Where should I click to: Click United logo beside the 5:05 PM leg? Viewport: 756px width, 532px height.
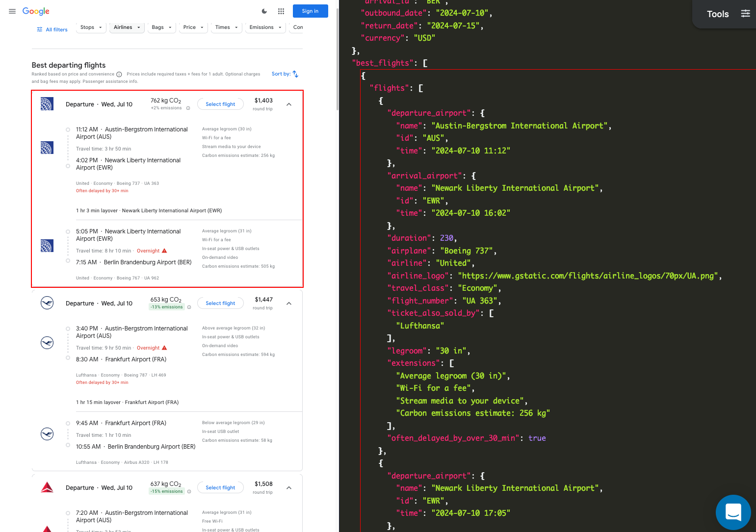point(47,246)
